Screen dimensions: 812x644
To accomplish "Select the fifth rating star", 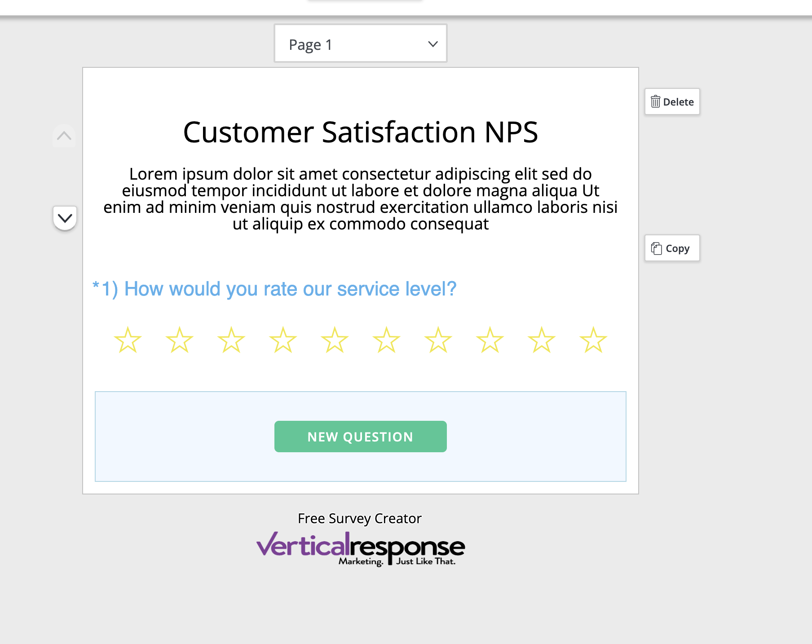I will (x=335, y=340).
